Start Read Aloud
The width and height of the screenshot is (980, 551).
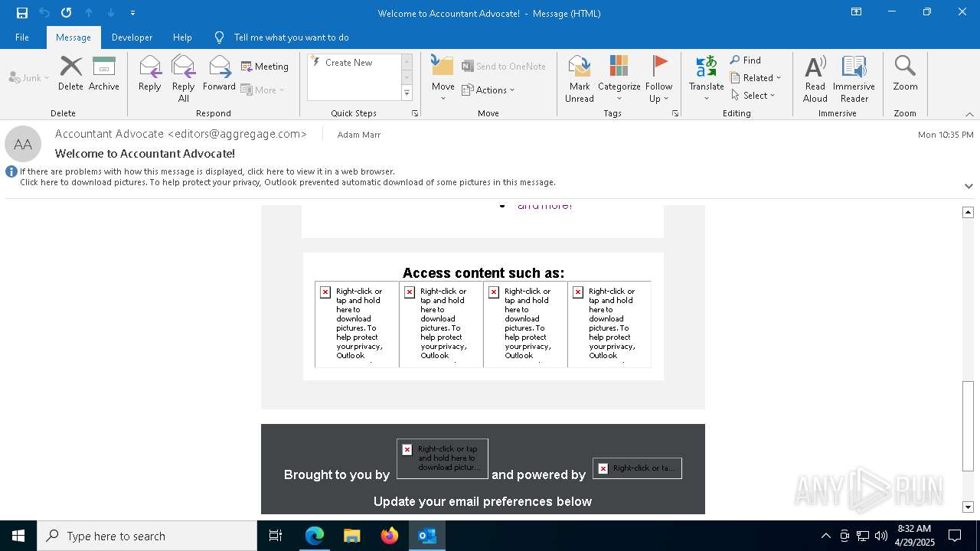815,78
